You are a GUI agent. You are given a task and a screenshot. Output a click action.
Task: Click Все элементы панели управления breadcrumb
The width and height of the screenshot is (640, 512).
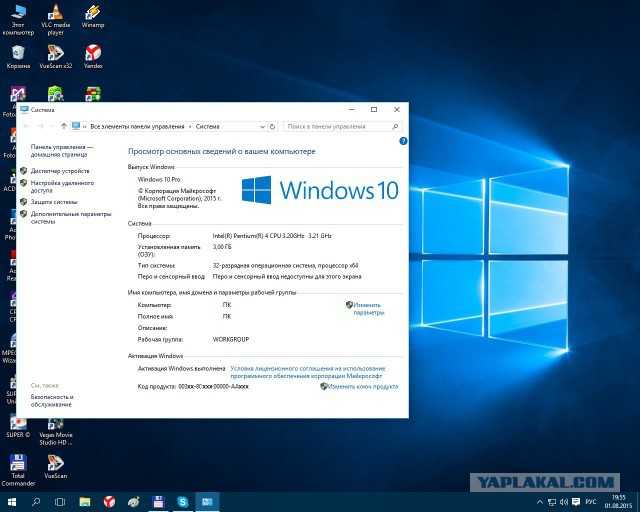137,127
